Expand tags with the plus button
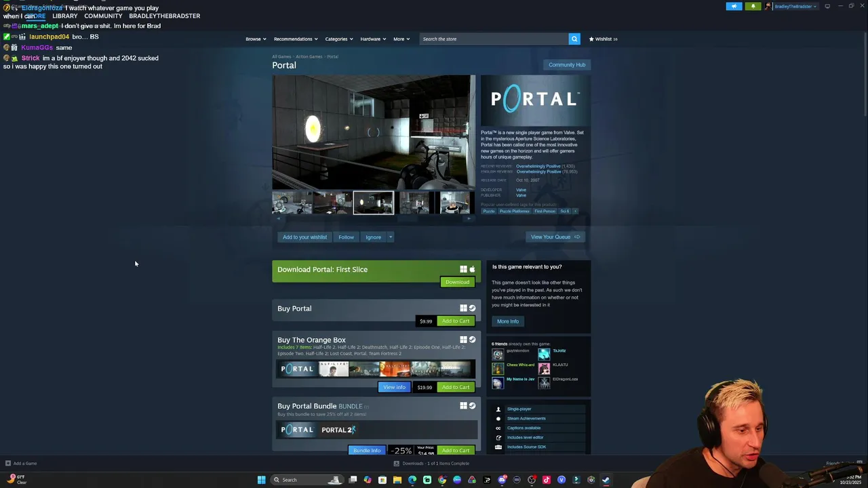The image size is (868, 488). coord(575,211)
